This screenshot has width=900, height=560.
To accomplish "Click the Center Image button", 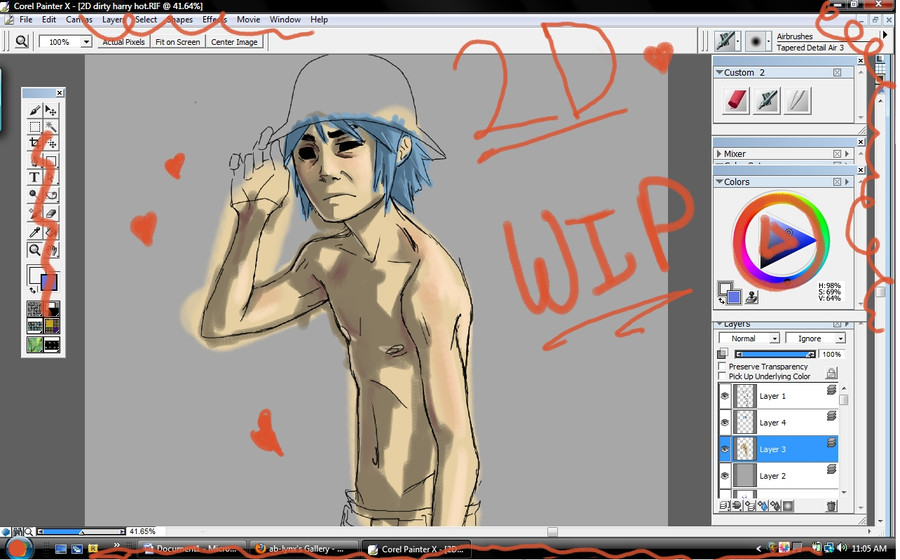I will pos(234,42).
